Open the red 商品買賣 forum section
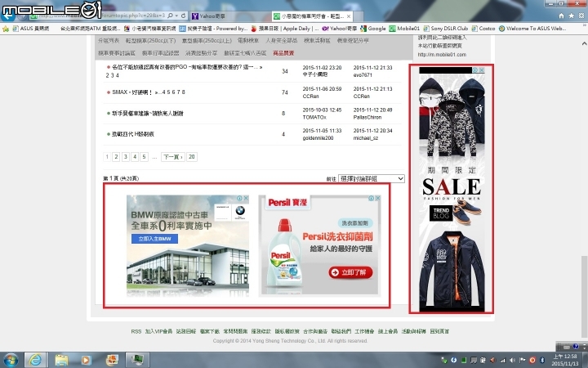588x368 pixels. tap(283, 53)
